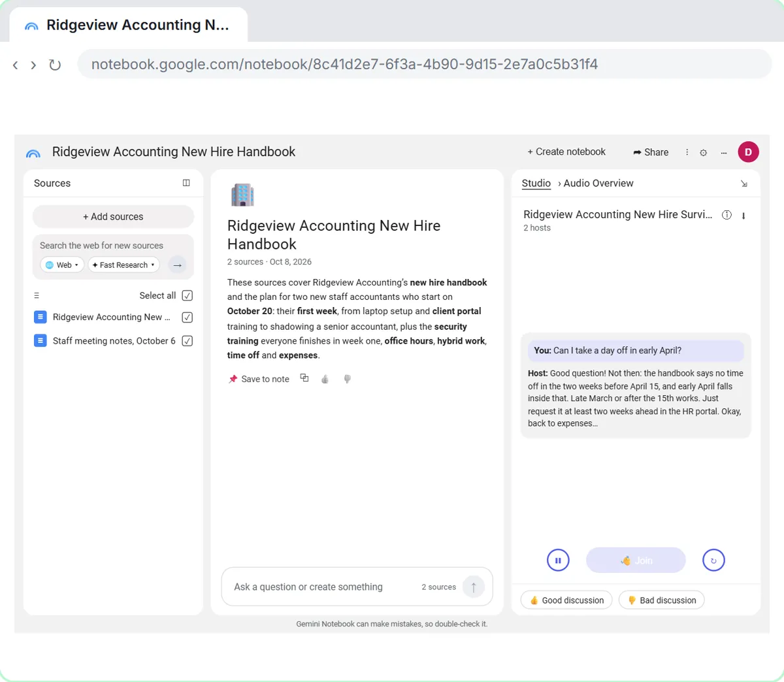Go back to Studio breadcrumb
The image size is (784, 682).
[536, 184]
